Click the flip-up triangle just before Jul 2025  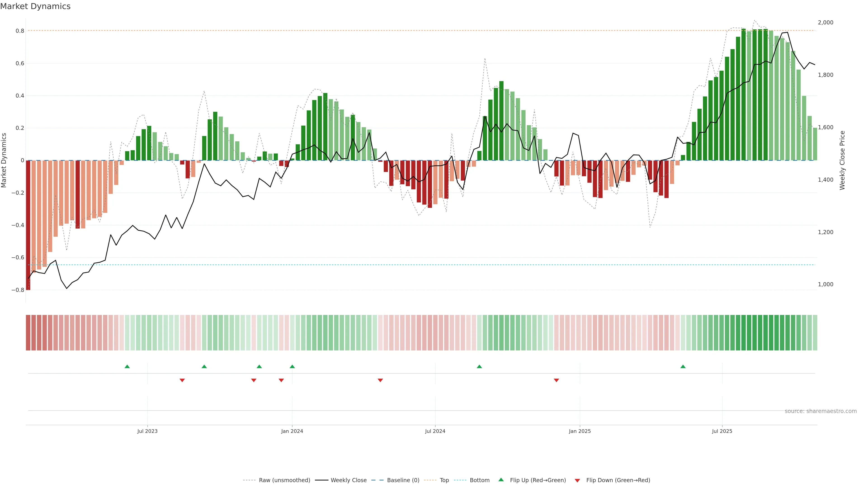tap(683, 366)
